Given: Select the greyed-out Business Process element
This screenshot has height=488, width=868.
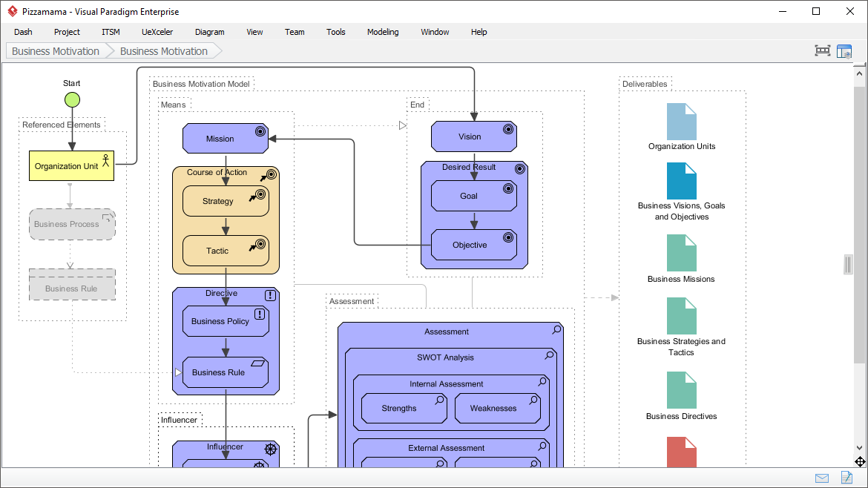Looking at the screenshot, I should [x=72, y=224].
